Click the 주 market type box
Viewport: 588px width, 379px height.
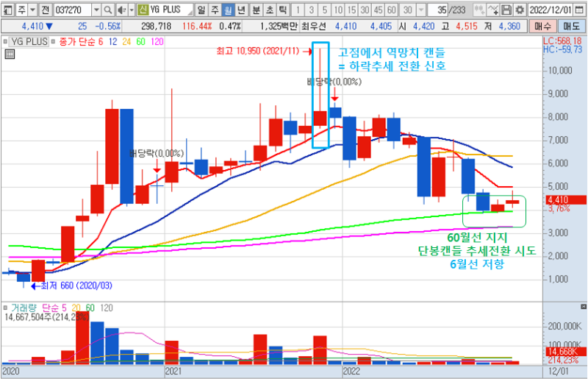point(22,10)
